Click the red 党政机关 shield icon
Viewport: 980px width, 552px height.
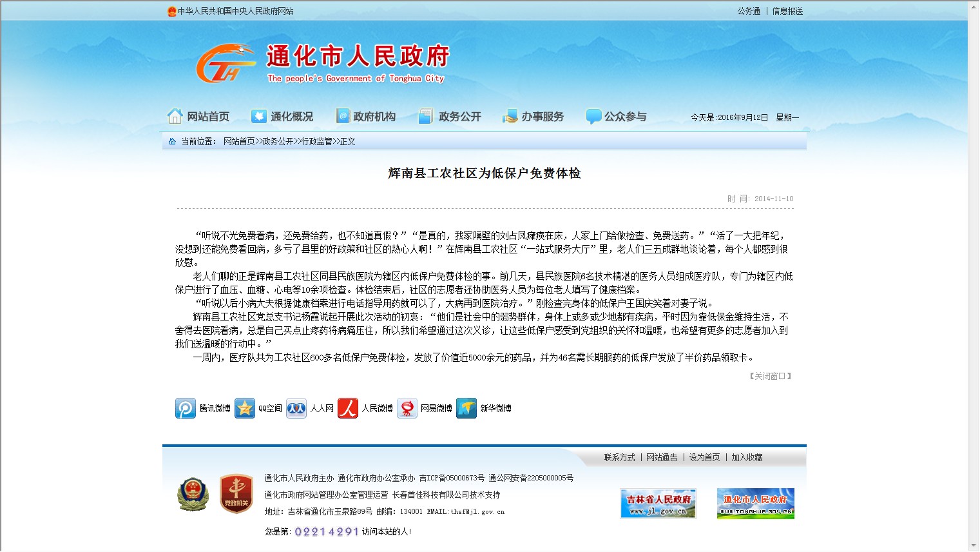pyautogui.click(x=236, y=495)
